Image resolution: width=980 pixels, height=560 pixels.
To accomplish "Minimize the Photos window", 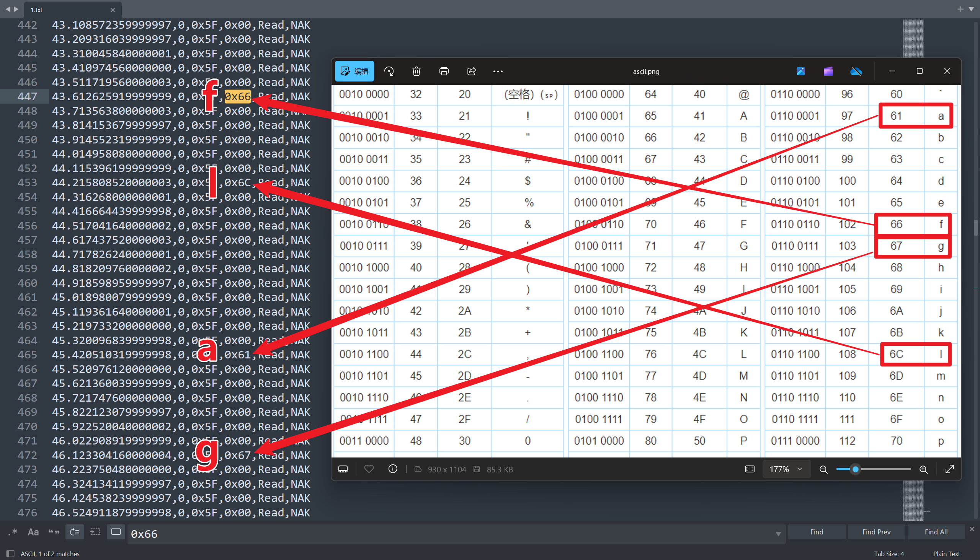I will pos(892,71).
